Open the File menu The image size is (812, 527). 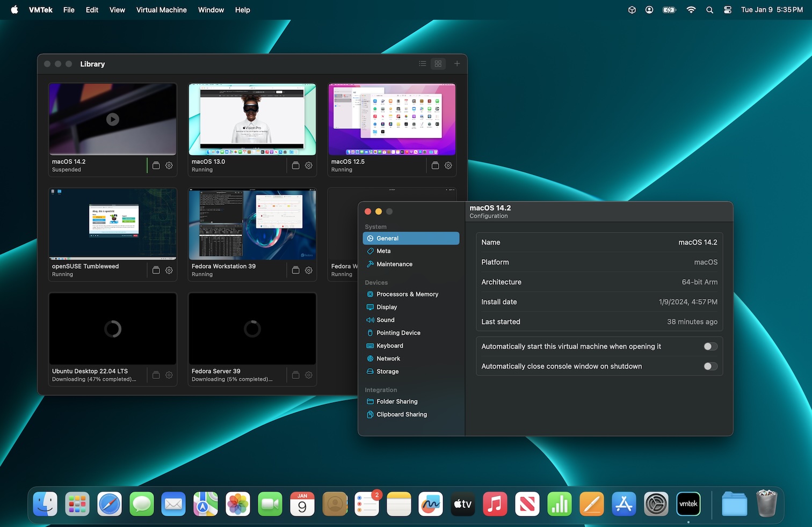(x=69, y=10)
